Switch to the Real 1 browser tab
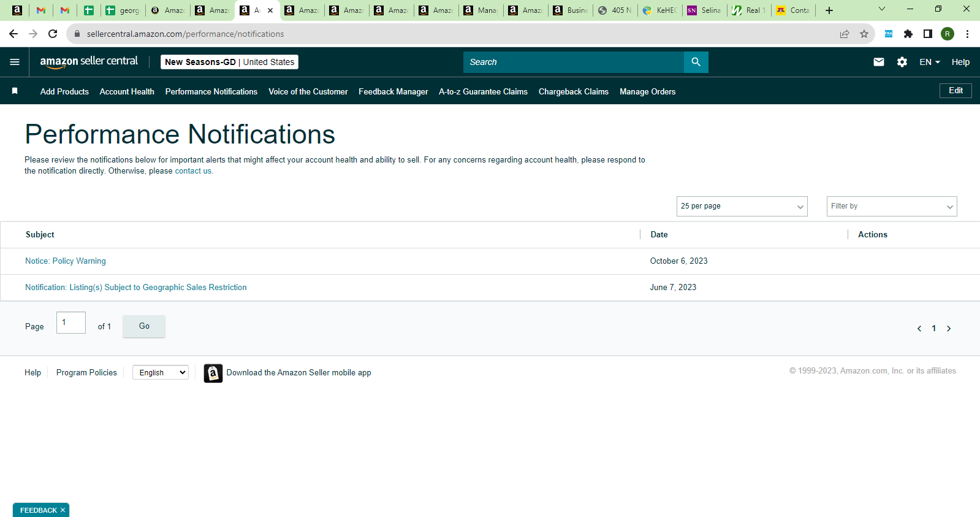 (749, 10)
